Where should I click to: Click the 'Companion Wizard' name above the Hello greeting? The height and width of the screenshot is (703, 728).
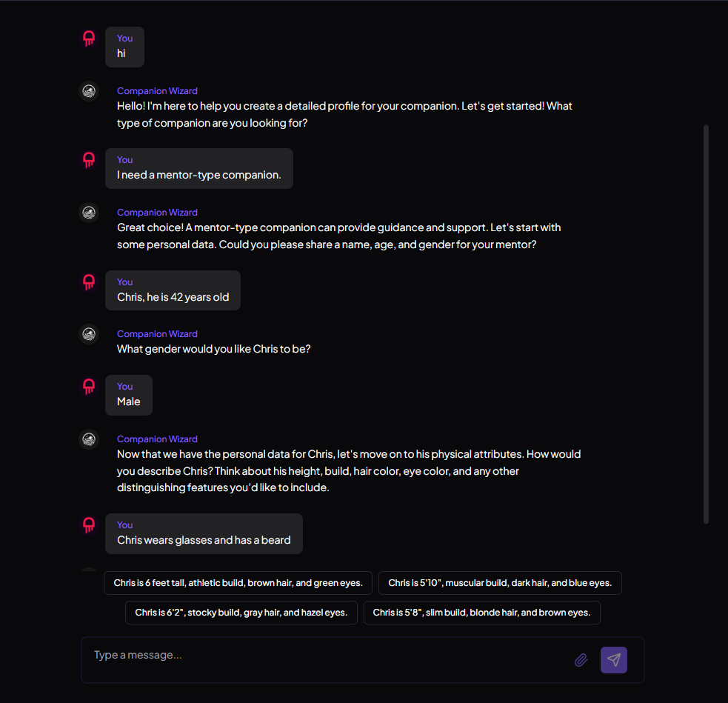coord(157,91)
